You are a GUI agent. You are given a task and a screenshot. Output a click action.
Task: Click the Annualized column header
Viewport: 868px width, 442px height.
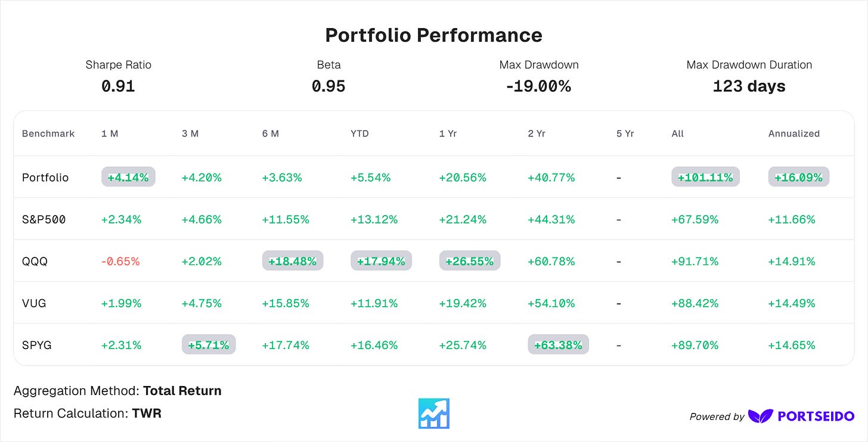794,133
